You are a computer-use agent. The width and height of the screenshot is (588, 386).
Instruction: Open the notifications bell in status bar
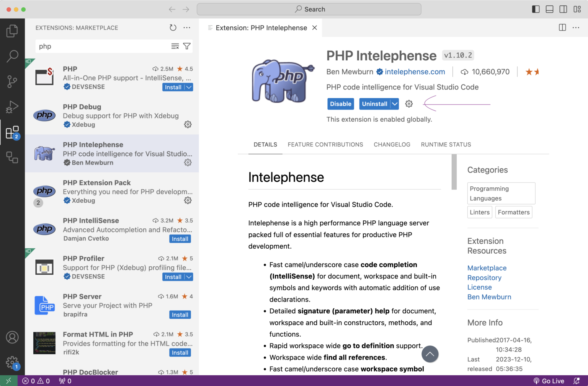(x=577, y=381)
